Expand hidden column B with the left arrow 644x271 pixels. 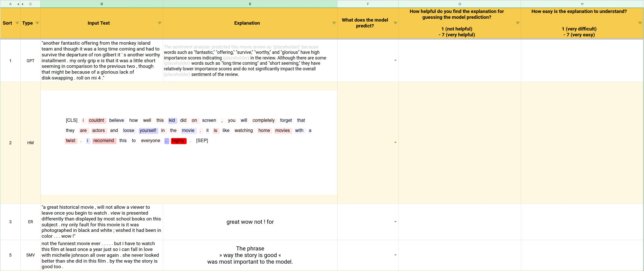(18, 4)
